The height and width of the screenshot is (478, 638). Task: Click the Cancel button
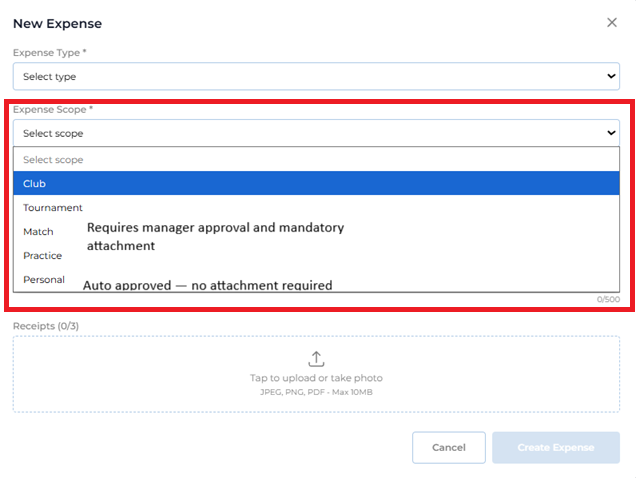448,447
